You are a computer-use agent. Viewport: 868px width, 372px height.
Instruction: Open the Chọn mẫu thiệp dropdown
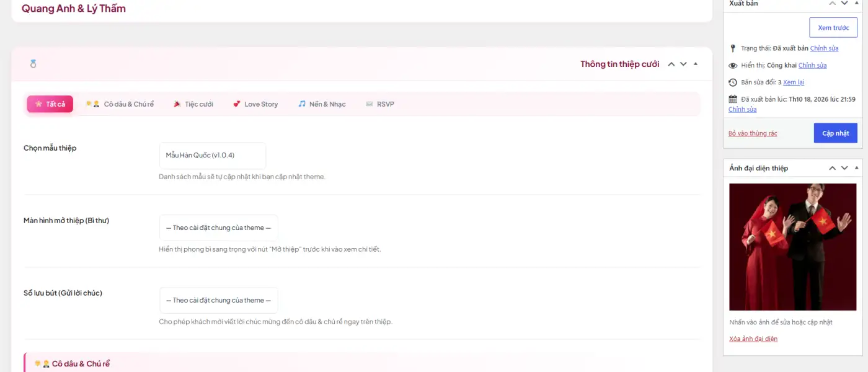(213, 155)
